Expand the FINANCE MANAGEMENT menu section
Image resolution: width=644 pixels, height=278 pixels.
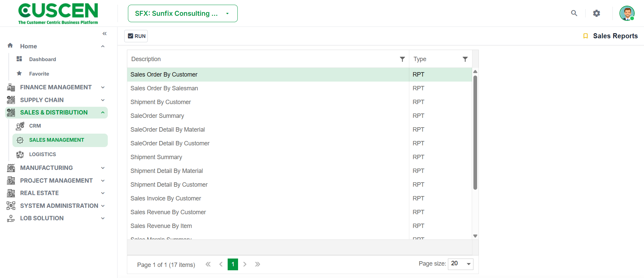[56, 87]
